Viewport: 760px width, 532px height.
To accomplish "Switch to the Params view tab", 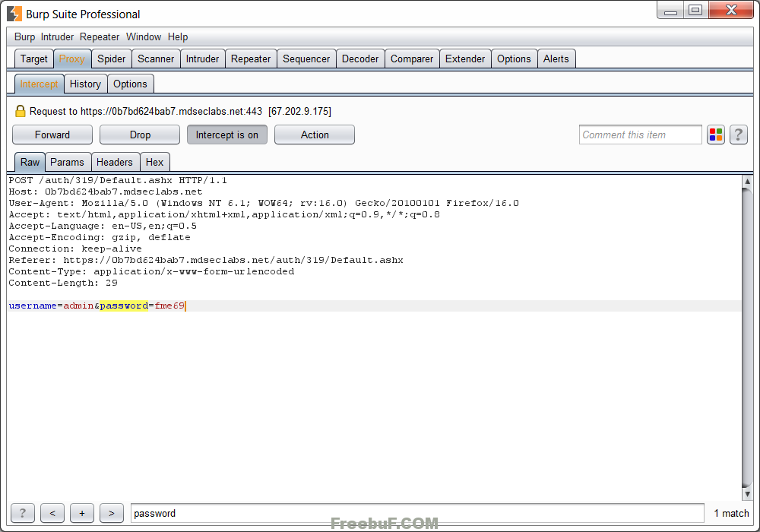I will tap(68, 162).
